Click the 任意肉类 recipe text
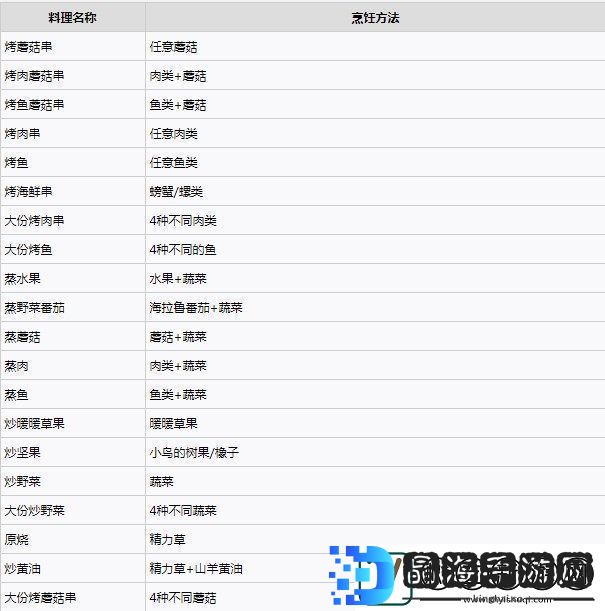The width and height of the screenshot is (605, 611). tap(173, 134)
